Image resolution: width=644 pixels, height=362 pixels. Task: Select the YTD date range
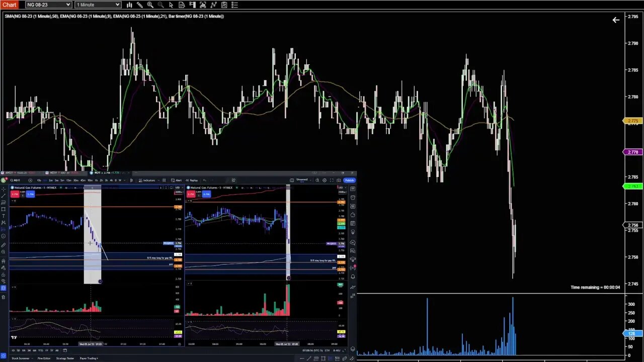(x=41, y=350)
